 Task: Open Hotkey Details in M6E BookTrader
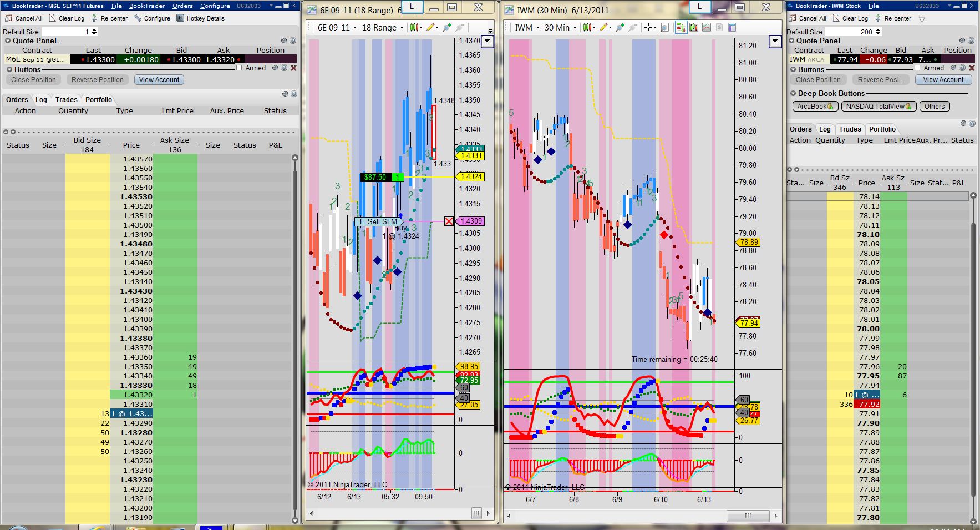pos(200,18)
